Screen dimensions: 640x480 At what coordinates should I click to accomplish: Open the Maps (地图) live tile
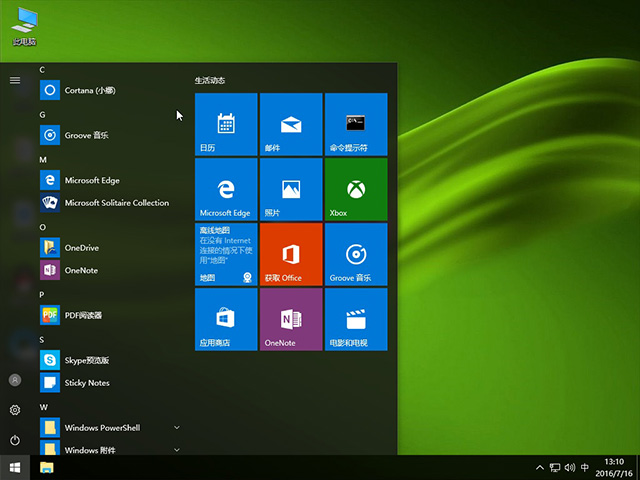226,254
